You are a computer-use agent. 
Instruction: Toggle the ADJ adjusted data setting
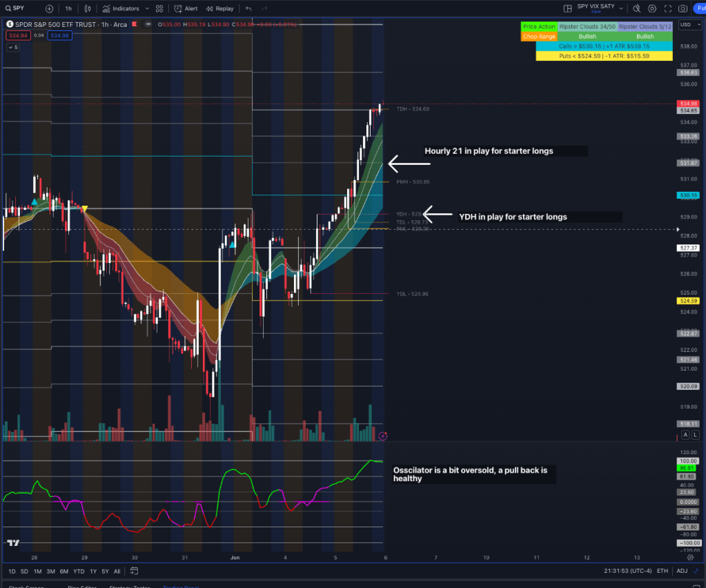click(682, 571)
